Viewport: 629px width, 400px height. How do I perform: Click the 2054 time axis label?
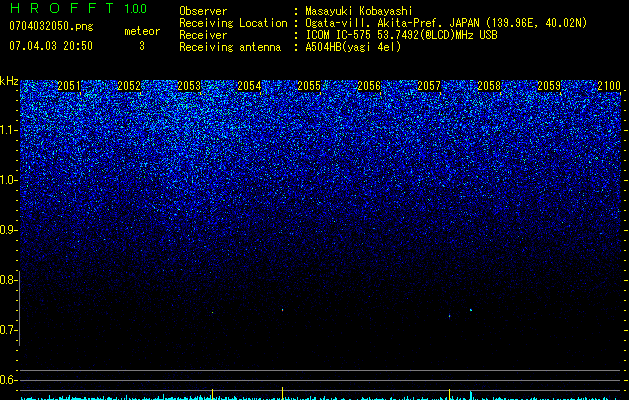[x=249, y=86]
